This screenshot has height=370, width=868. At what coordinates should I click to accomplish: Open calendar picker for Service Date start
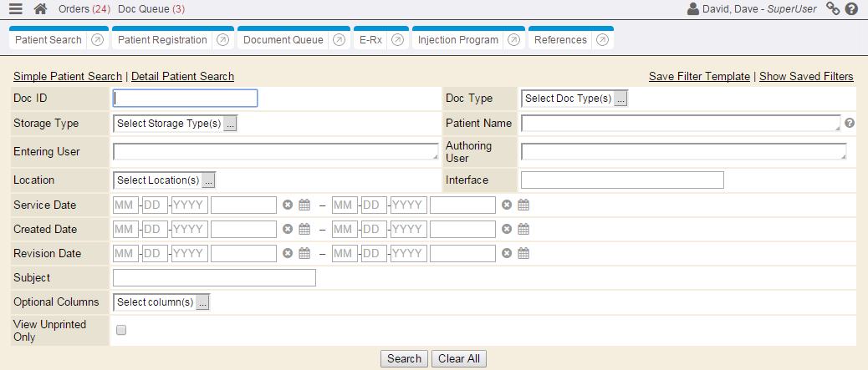pos(304,205)
